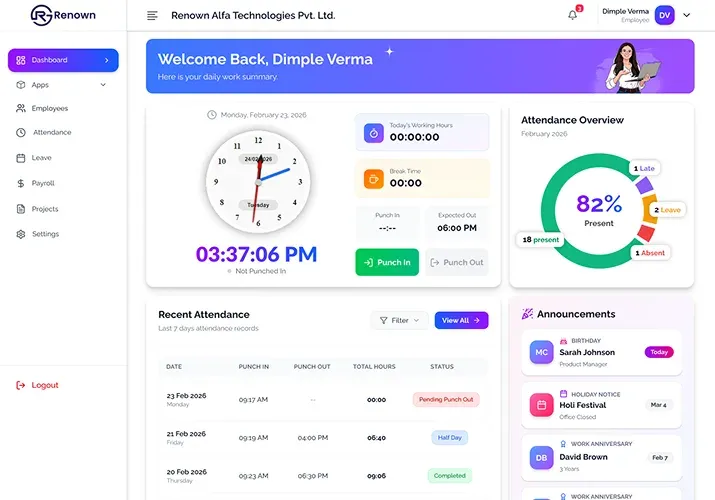This screenshot has width=715, height=500.
Task: Click Logout in the sidebar
Action: [45, 385]
